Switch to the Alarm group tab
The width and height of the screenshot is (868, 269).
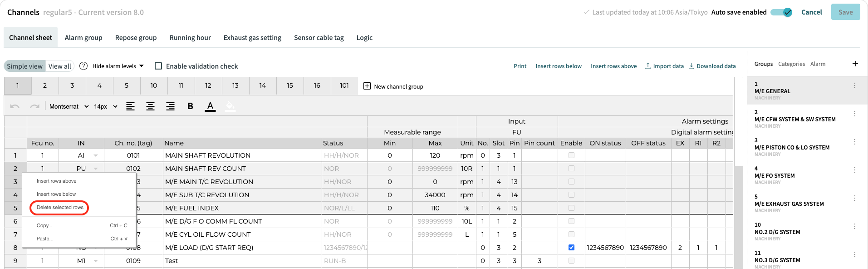point(83,38)
